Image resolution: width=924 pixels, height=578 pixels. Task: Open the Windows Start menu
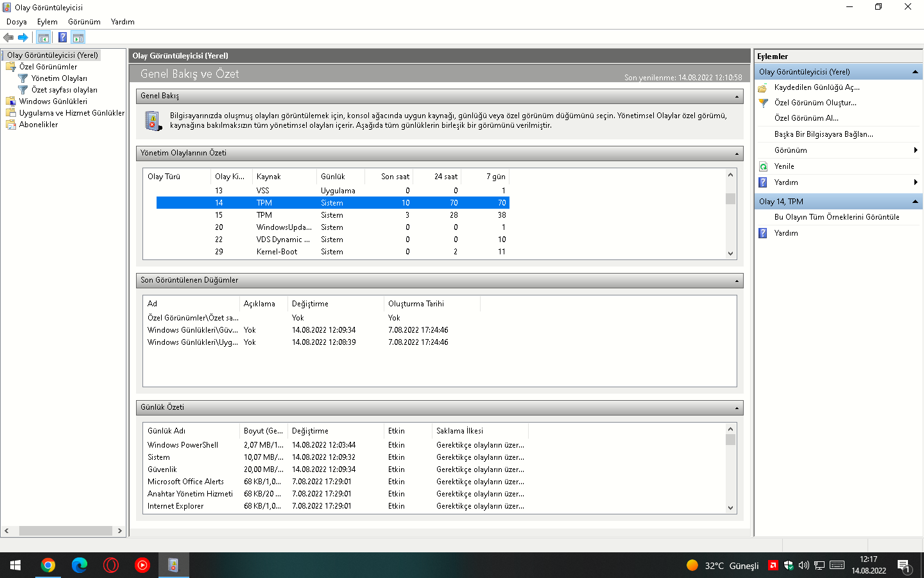[x=15, y=565]
